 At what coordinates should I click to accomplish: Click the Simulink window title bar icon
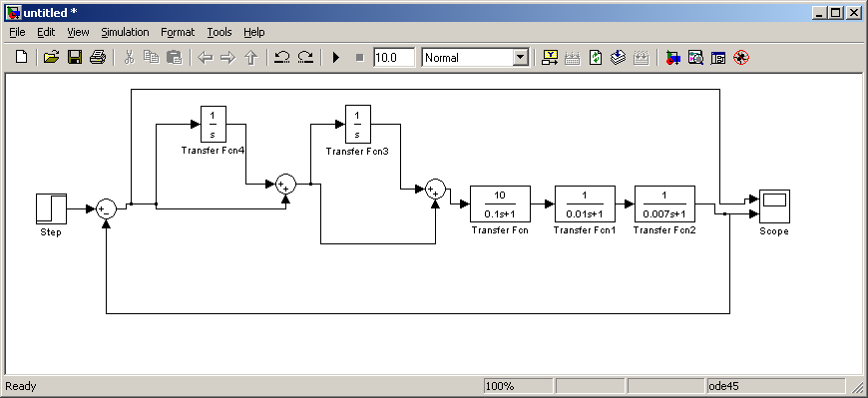(x=13, y=13)
